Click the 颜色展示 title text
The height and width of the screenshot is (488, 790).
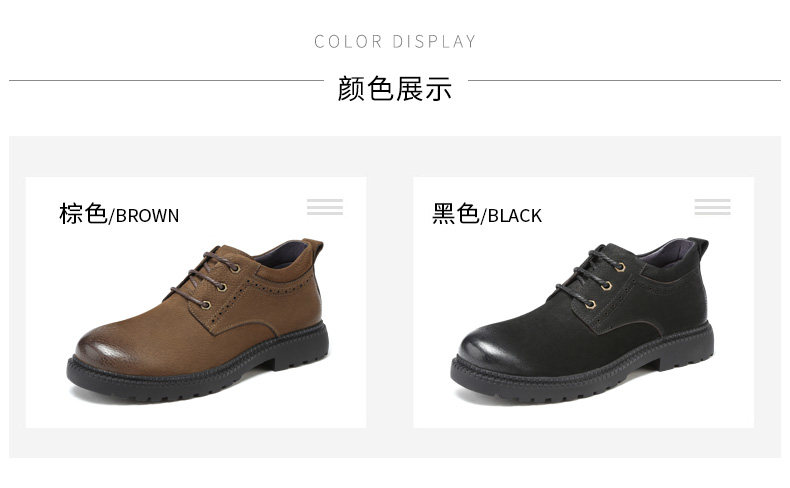click(x=395, y=89)
